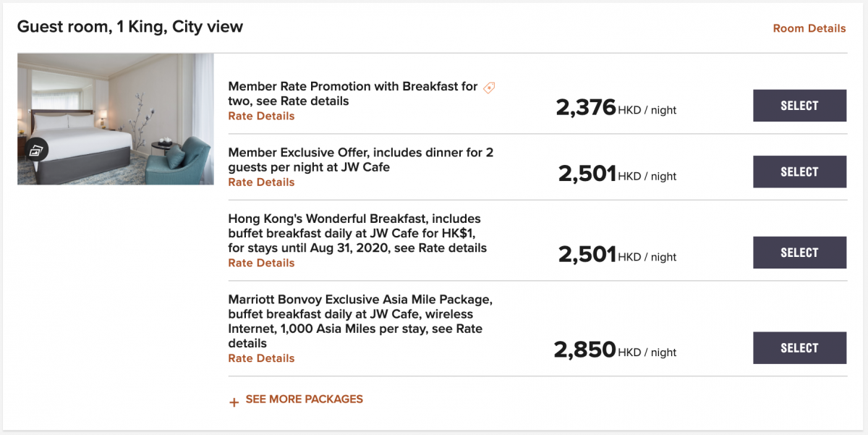The height and width of the screenshot is (435, 868).
Task: Click the 2,376 HKD per night price
Action: coord(616,108)
